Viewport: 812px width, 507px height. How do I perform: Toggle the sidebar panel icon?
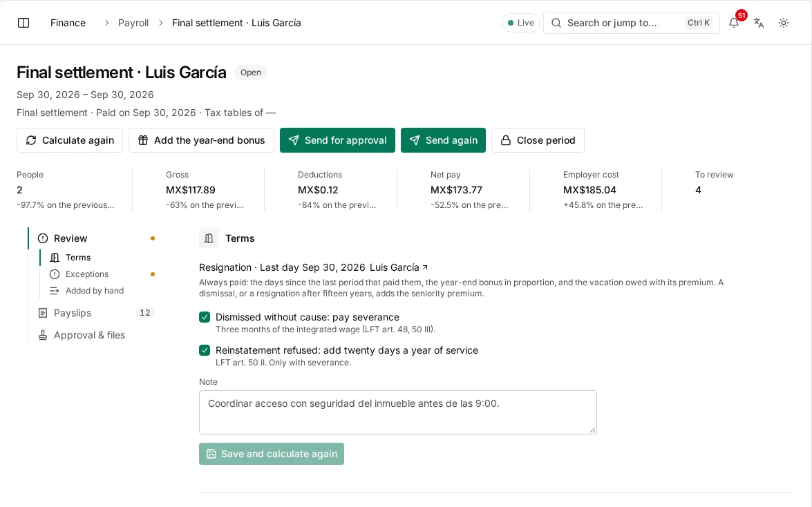[23, 23]
